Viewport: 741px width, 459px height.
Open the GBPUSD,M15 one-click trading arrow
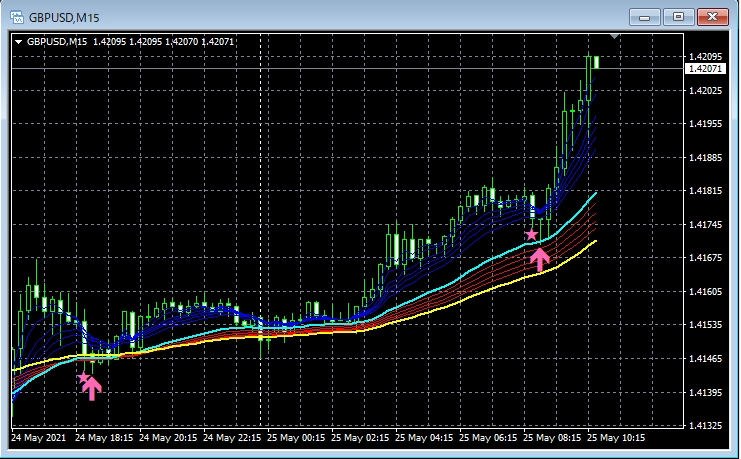18,42
